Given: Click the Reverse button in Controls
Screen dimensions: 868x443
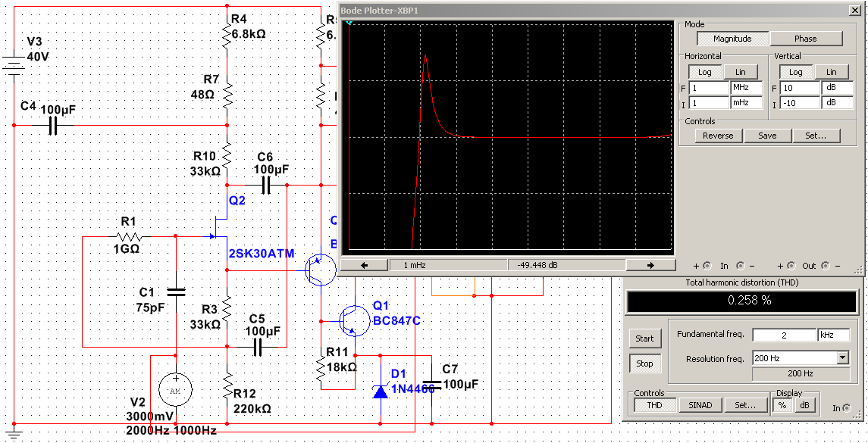Looking at the screenshot, I should pyautogui.click(x=719, y=136).
